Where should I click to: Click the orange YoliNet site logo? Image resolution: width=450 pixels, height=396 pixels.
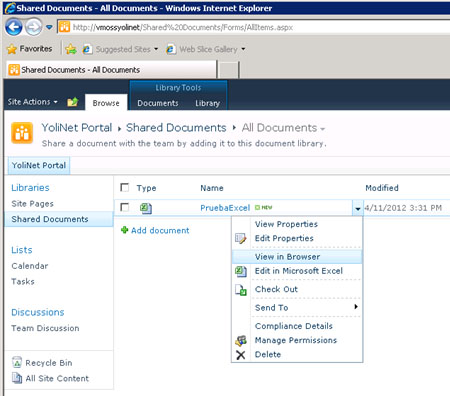(x=22, y=133)
